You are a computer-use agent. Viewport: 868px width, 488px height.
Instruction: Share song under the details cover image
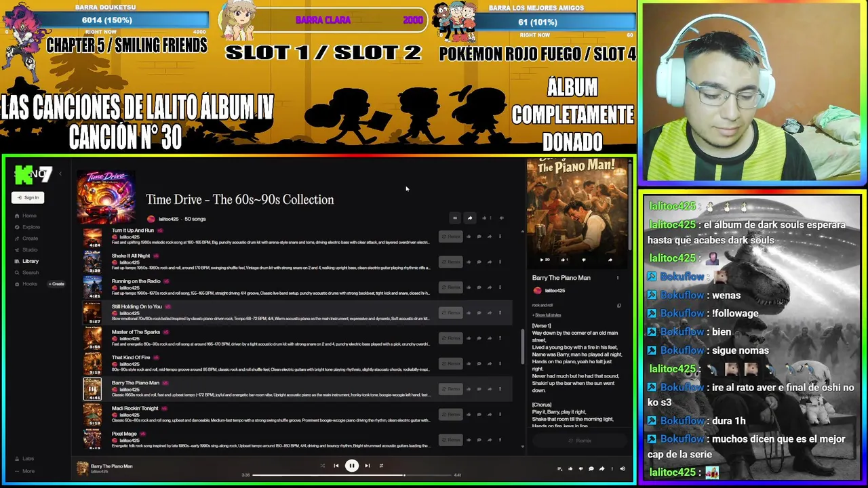coord(610,260)
